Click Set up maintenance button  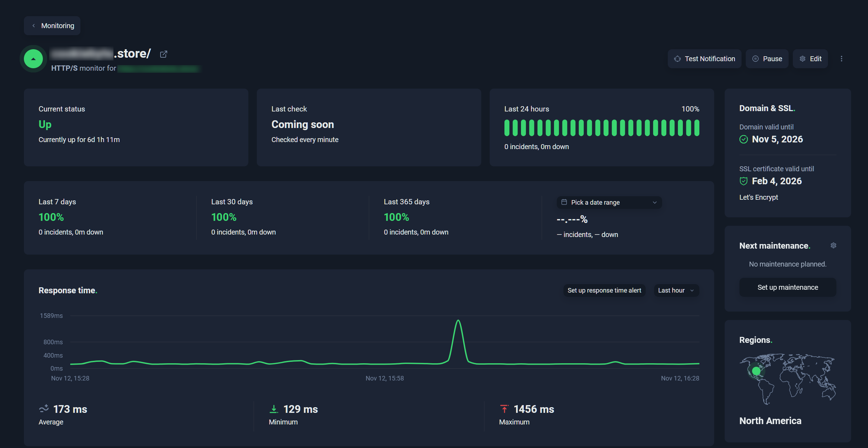788,287
